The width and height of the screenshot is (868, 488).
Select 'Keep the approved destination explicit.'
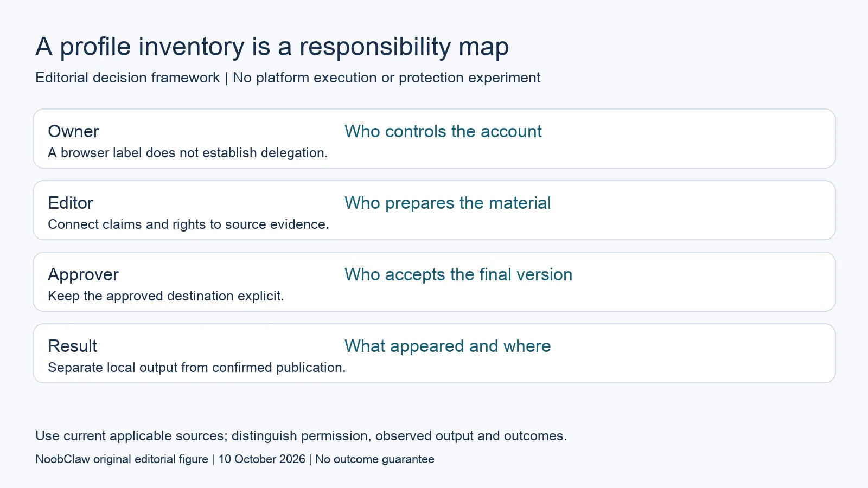tap(165, 296)
